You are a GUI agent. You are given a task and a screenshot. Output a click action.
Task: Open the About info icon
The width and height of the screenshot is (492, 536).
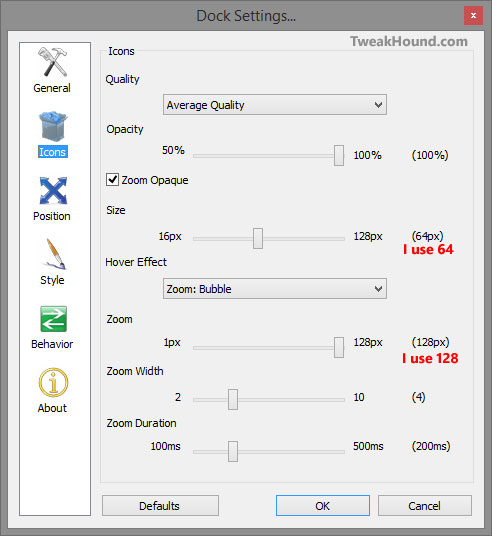[x=53, y=383]
